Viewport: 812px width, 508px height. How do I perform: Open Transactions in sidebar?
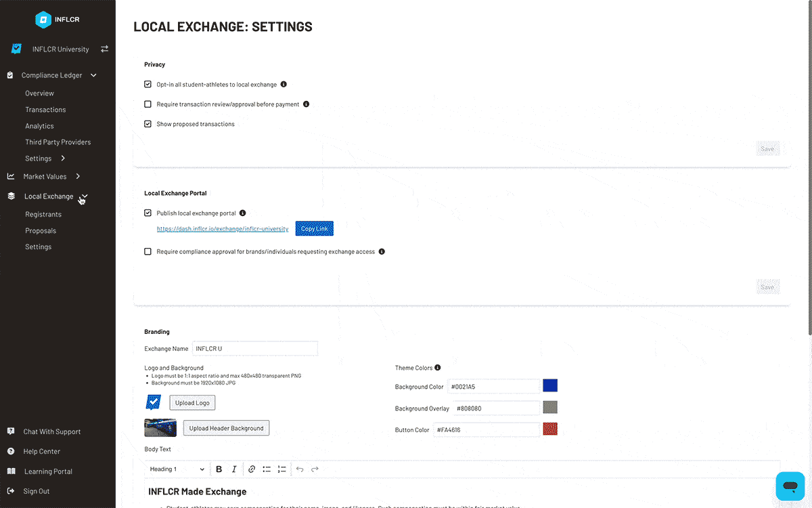45,110
